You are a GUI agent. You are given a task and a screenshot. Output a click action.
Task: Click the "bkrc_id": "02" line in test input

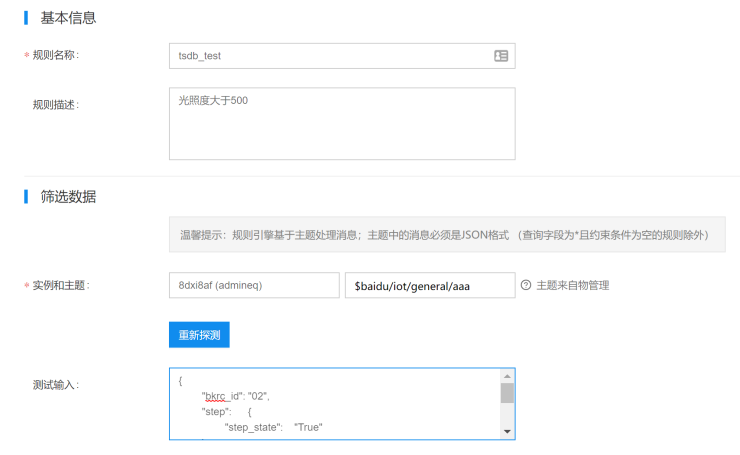pos(235,396)
